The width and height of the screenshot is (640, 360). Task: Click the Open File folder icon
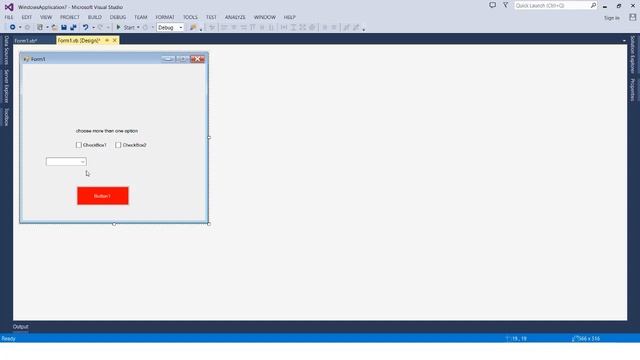pyautogui.click(x=54, y=27)
